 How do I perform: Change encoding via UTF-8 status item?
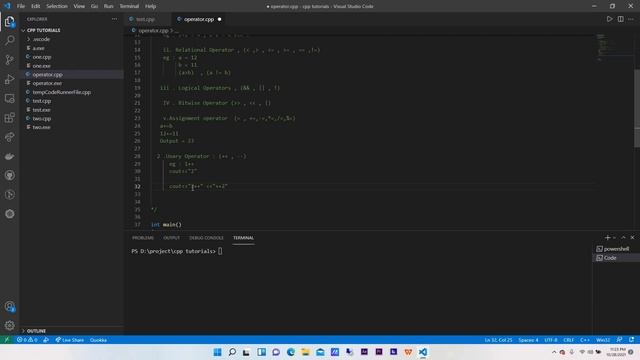[x=551, y=340]
